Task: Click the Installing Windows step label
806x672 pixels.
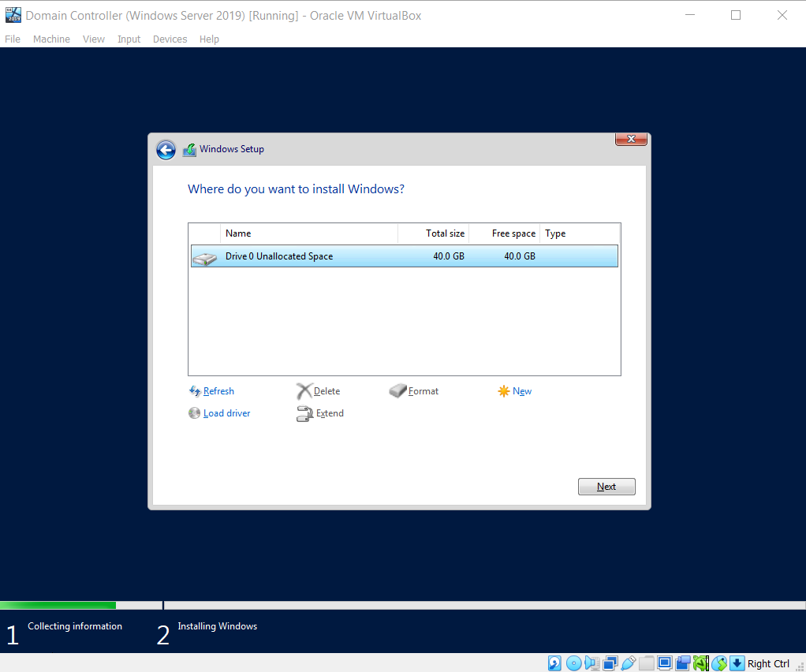Action: click(x=217, y=625)
